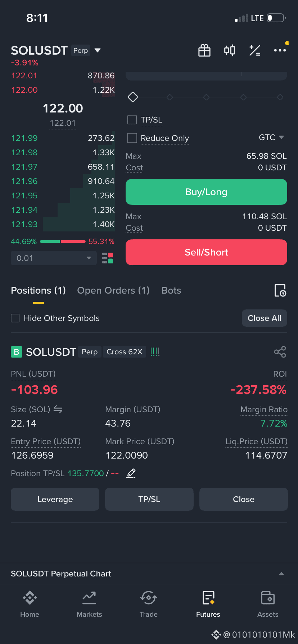Image resolution: width=298 pixels, height=644 pixels.
Task: Set the order size slider to midpoint
Action: pyautogui.click(x=206, y=97)
